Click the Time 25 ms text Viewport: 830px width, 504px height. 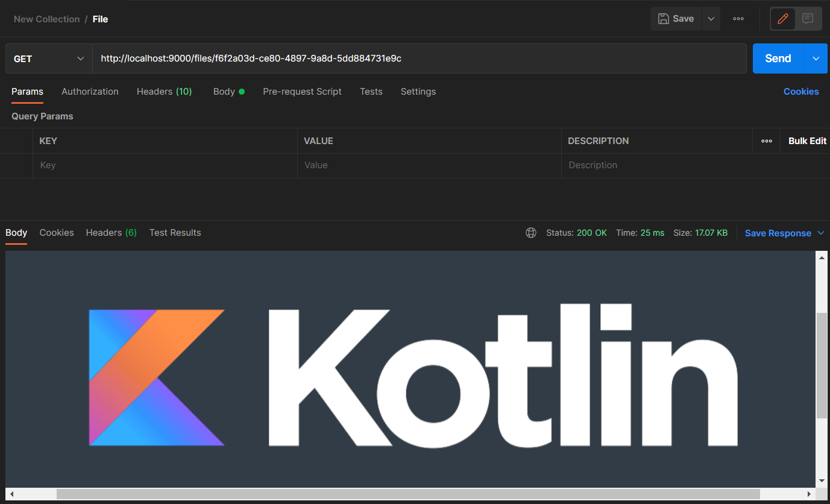[640, 233]
